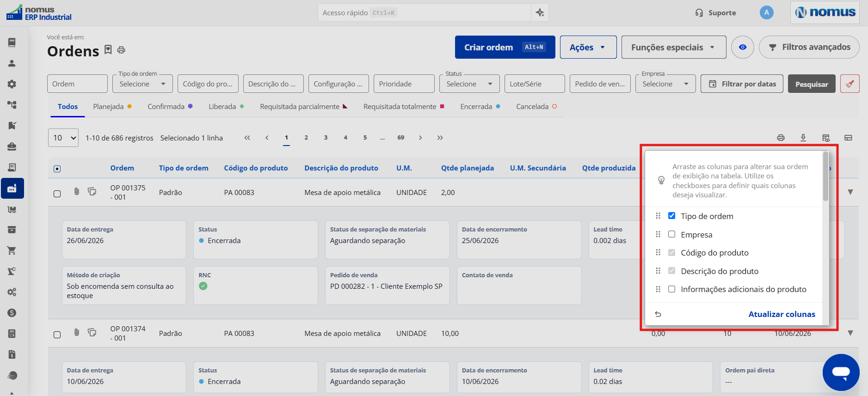Open the Suporte link
Image resolution: width=868 pixels, height=396 pixels.
pyautogui.click(x=715, y=13)
